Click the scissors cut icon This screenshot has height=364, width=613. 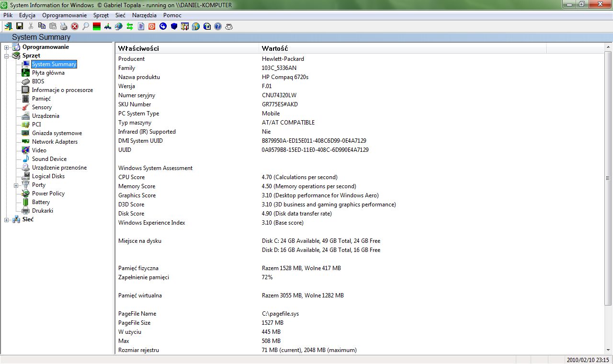[x=31, y=26]
